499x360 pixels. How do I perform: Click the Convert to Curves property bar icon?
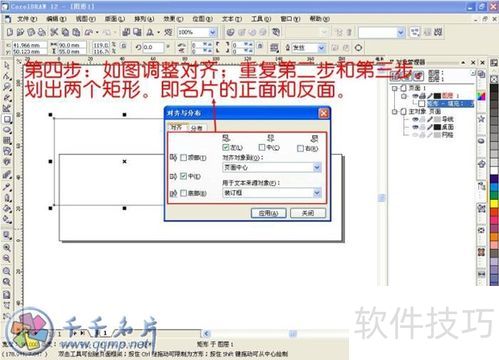358,48
